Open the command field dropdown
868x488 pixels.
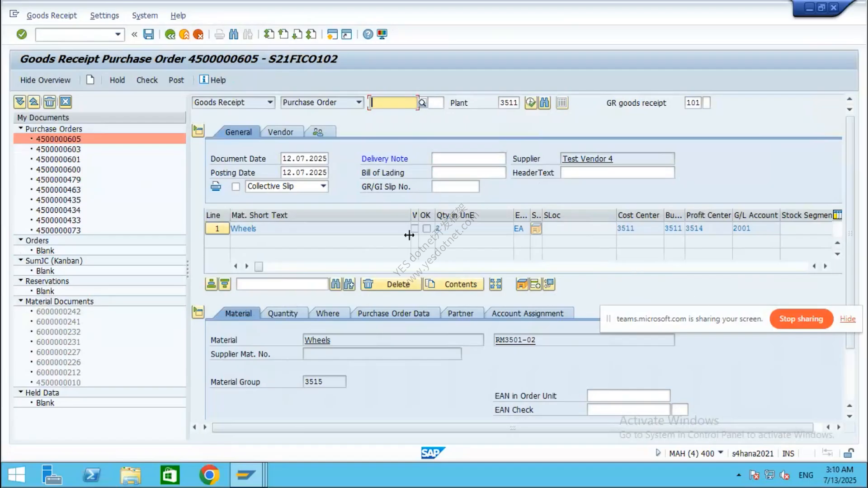[118, 34]
